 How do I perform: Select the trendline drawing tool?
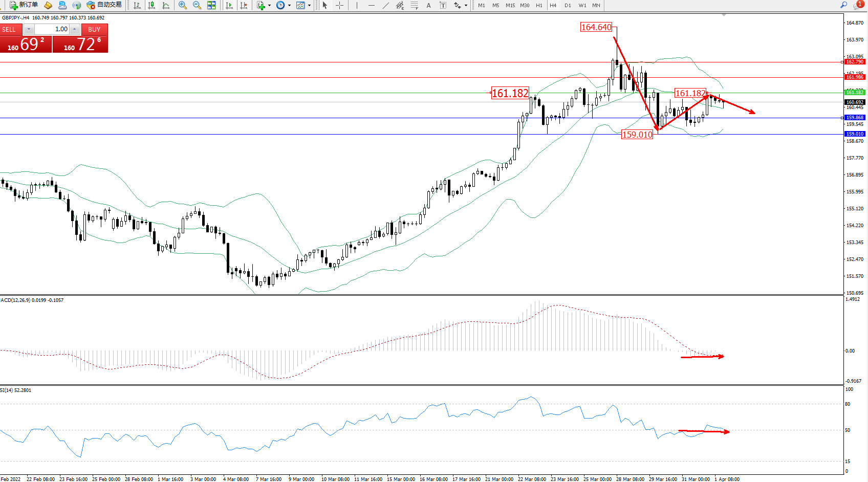[385, 5]
